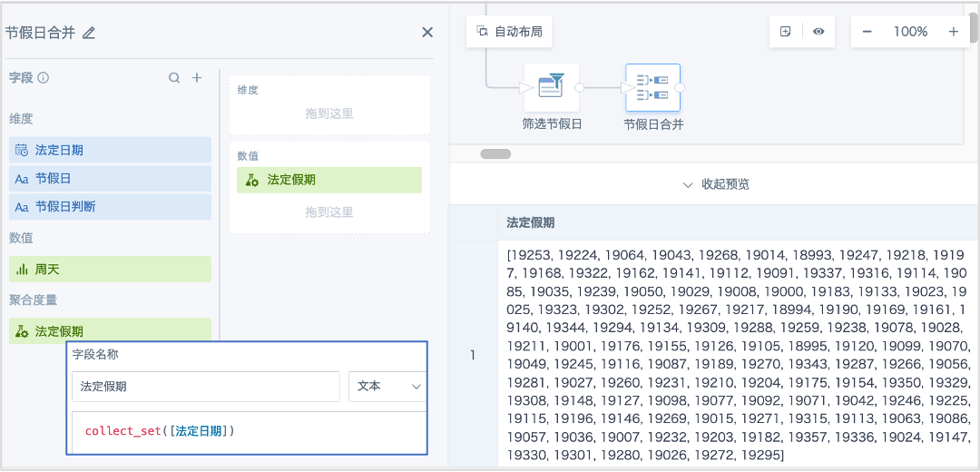This screenshot has width=980, height=472.
Task: Click the add-panel icon beside the eye
Action: coord(786,31)
